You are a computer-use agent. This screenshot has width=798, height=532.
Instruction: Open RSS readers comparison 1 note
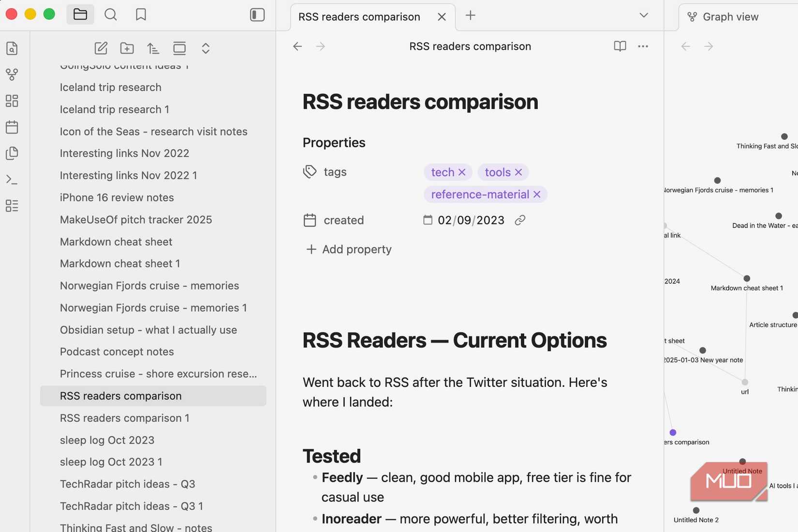(x=125, y=418)
